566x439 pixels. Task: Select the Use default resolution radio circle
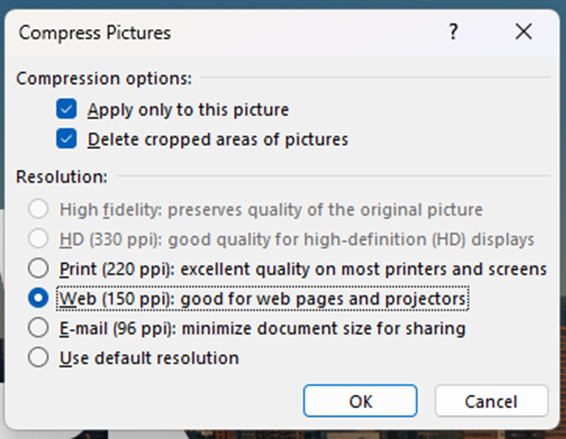tap(38, 357)
